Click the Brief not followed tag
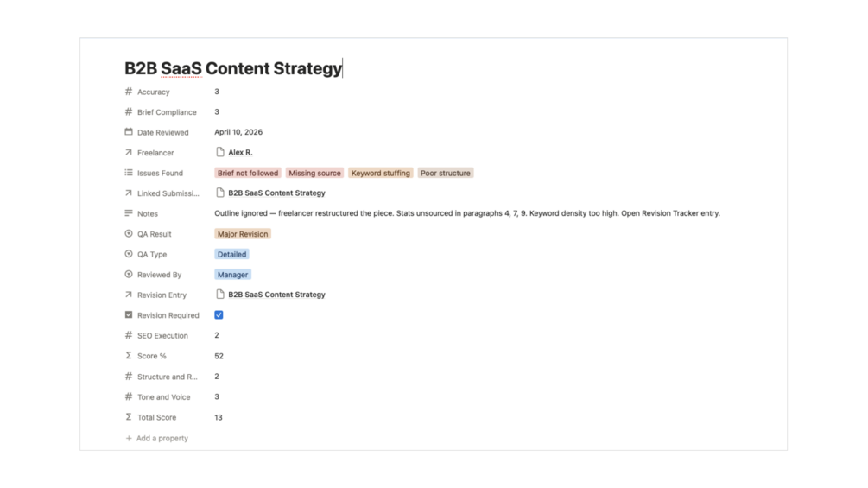This screenshot has width=868, height=488. point(248,174)
